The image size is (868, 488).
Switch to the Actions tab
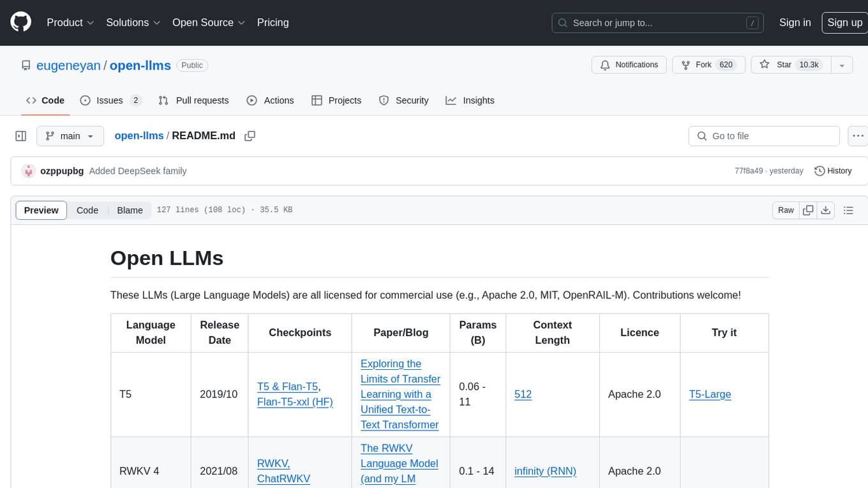[x=270, y=100]
